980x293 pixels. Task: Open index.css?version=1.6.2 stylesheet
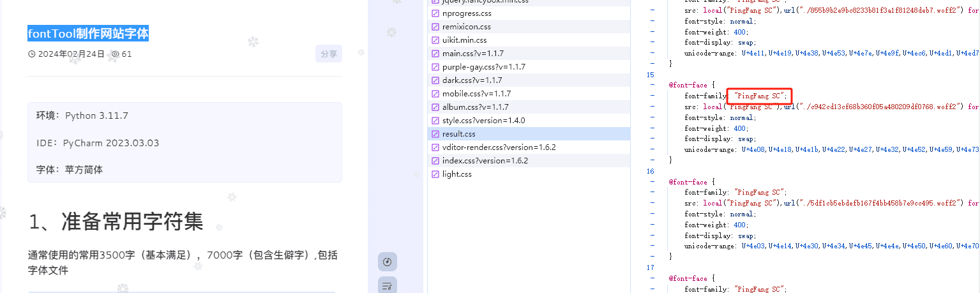click(x=485, y=161)
